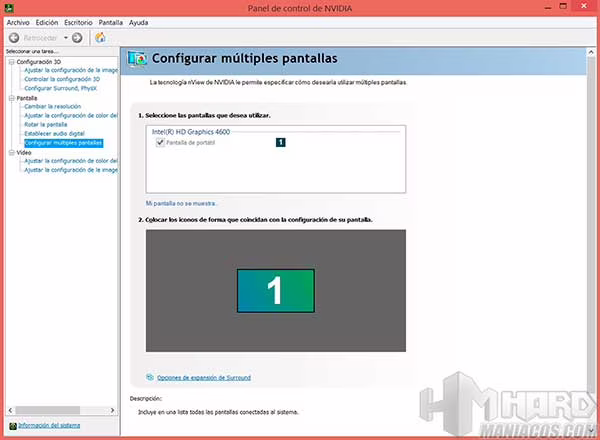Click the Forward arrow toolbar button
This screenshot has width=600, height=440.
pyautogui.click(x=77, y=37)
